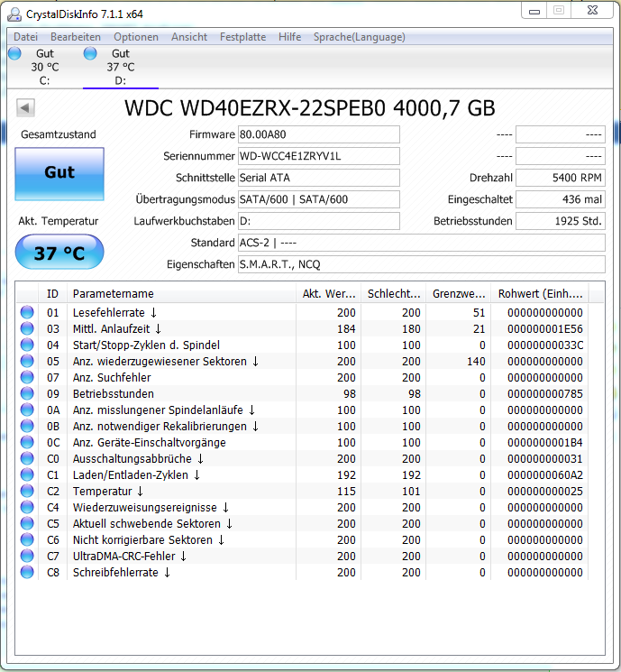
Task: Click the Akt. Wer... column header
Action: click(328, 294)
